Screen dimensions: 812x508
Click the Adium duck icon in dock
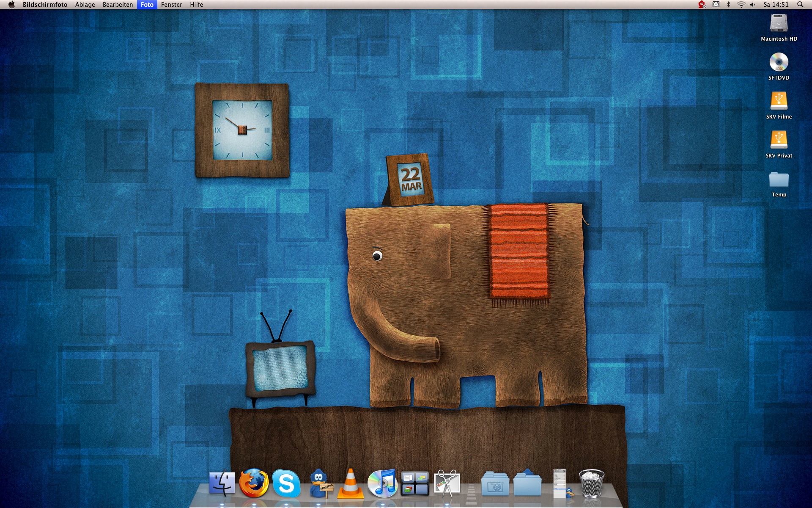pos(320,483)
